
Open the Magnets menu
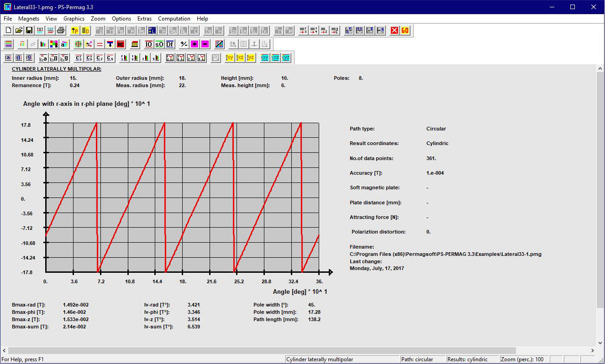pyautogui.click(x=29, y=19)
